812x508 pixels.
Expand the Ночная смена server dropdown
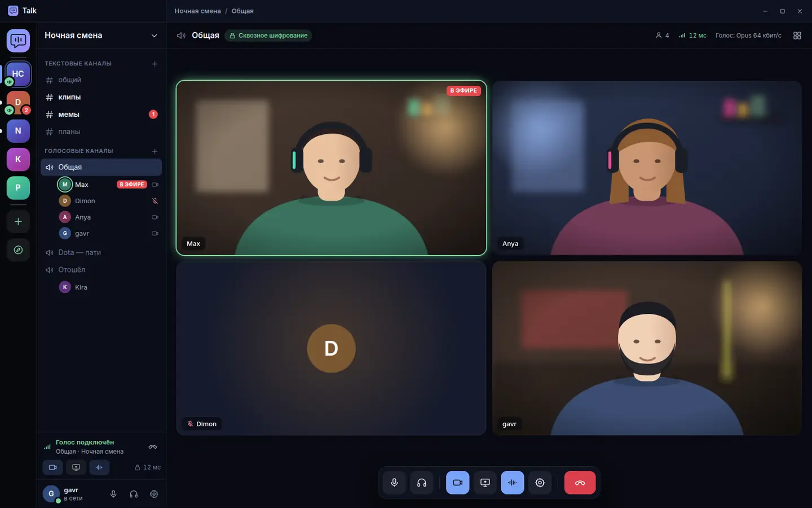154,36
